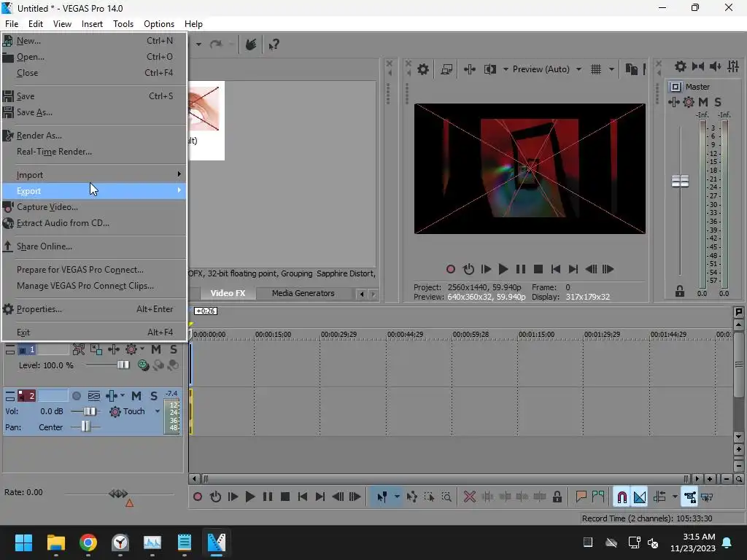
Task: Select the Zoom edit tool
Action: (x=446, y=497)
